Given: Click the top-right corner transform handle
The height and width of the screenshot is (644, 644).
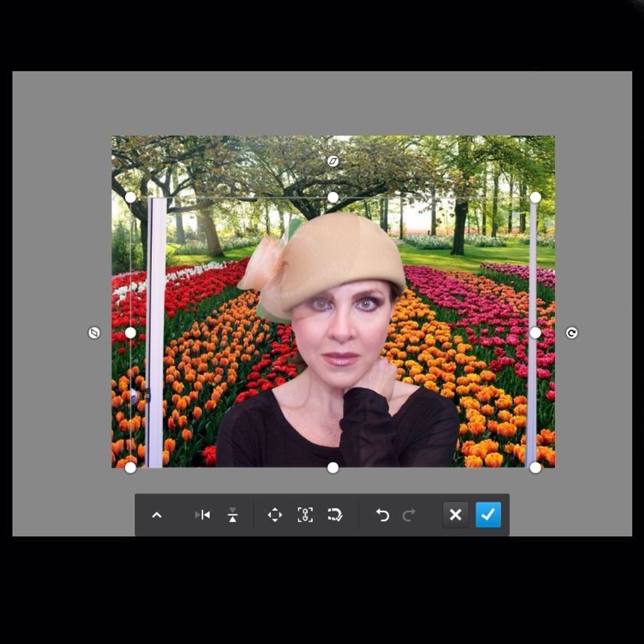Looking at the screenshot, I should [x=536, y=198].
